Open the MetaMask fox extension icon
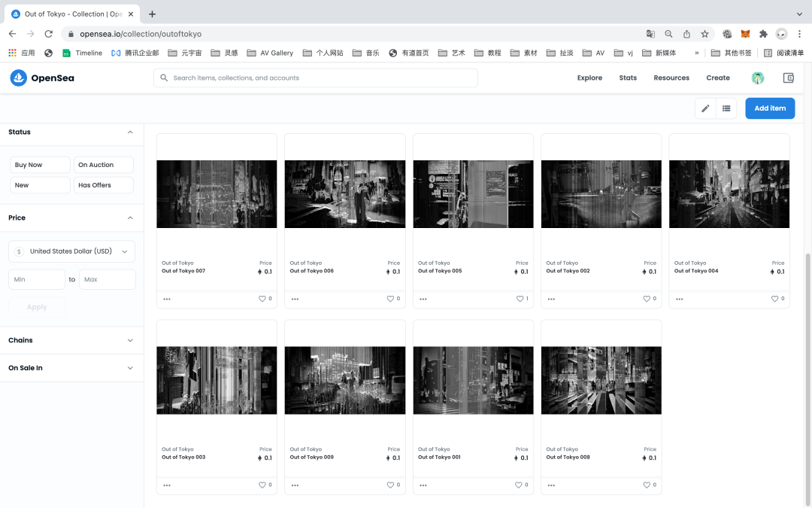This screenshot has width=812, height=508. (x=745, y=34)
